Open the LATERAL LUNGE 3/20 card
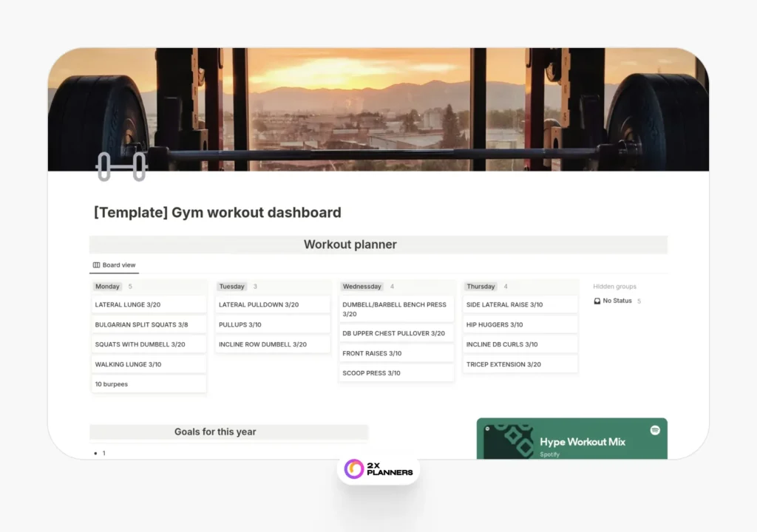The height and width of the screenshot is (532, 757). pyautogui.click(x=149, y=304)
